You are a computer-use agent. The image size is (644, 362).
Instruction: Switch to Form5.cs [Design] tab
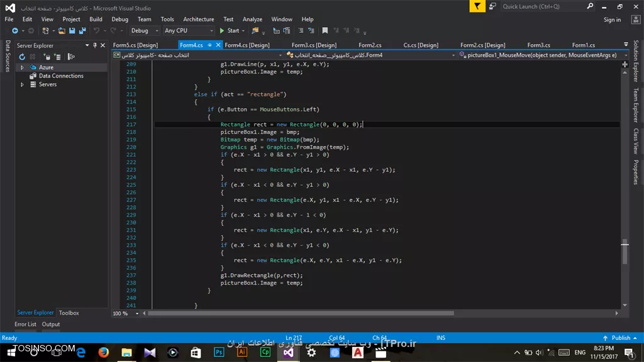tap(135, 45)
